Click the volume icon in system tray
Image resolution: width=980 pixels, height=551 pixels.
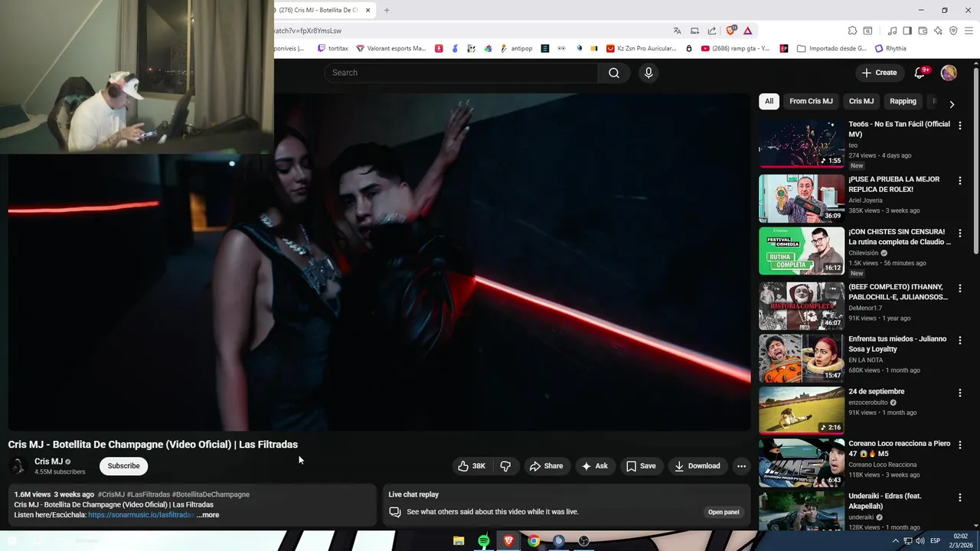tap(919, 541)
